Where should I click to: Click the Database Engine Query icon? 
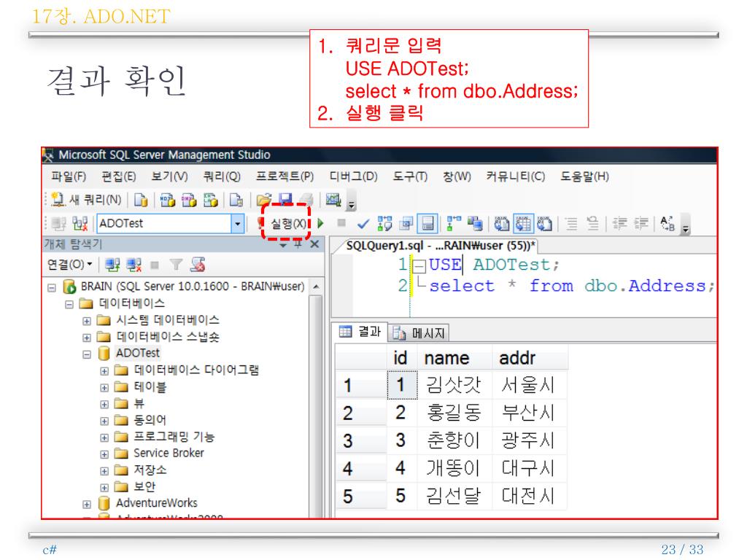[141, 200]
